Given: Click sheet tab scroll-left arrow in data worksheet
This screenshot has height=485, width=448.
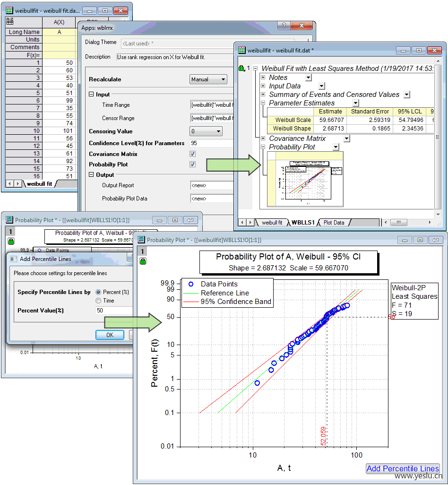Looking at the screenshot, I should 9,184.
